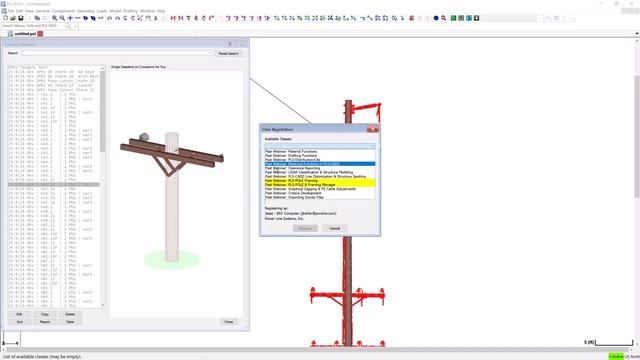
Task: Open the Window menu
Action: (x=147, y=11)
